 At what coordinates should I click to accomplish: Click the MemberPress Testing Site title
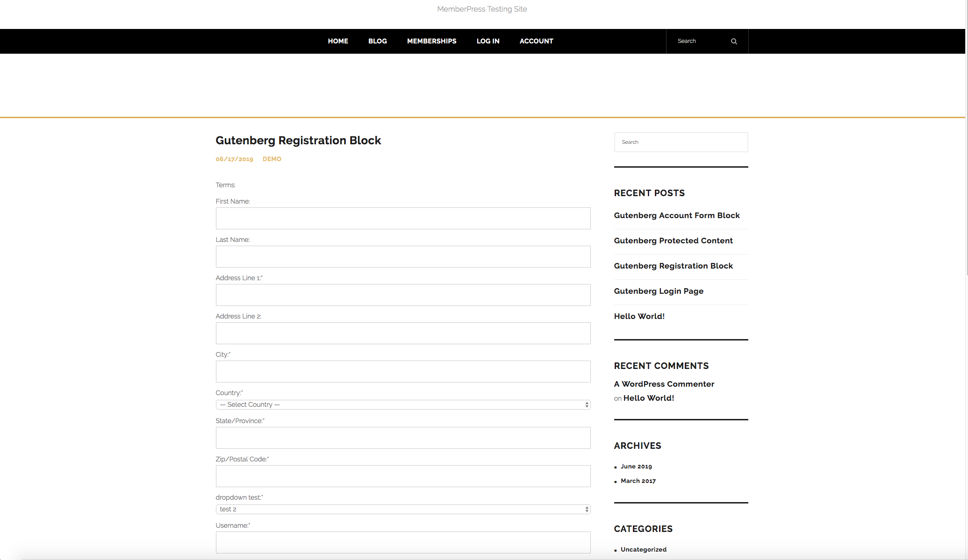pyautogui.click(x=482, y=9)
